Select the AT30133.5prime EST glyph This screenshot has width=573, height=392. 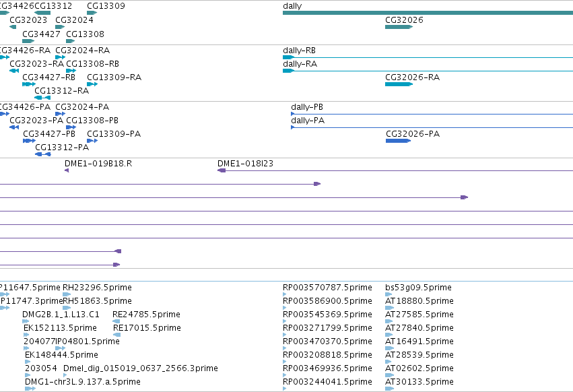click(390, 389)
